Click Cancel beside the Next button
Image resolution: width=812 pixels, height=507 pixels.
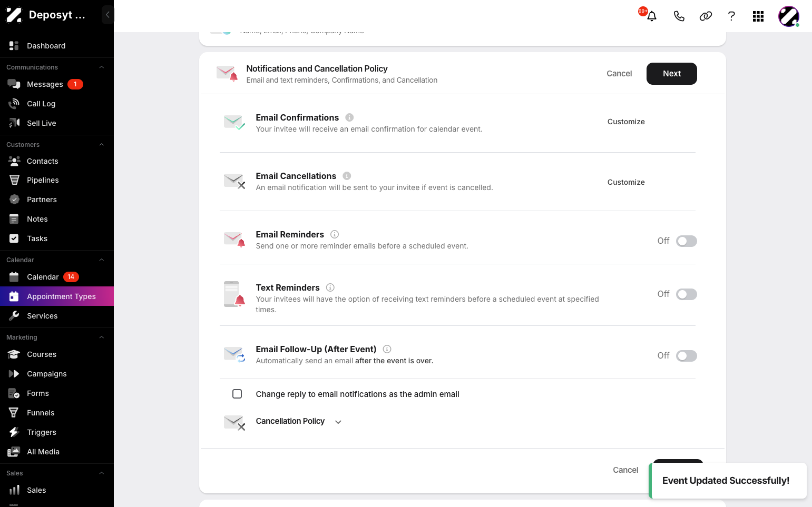tap(619, 74)
